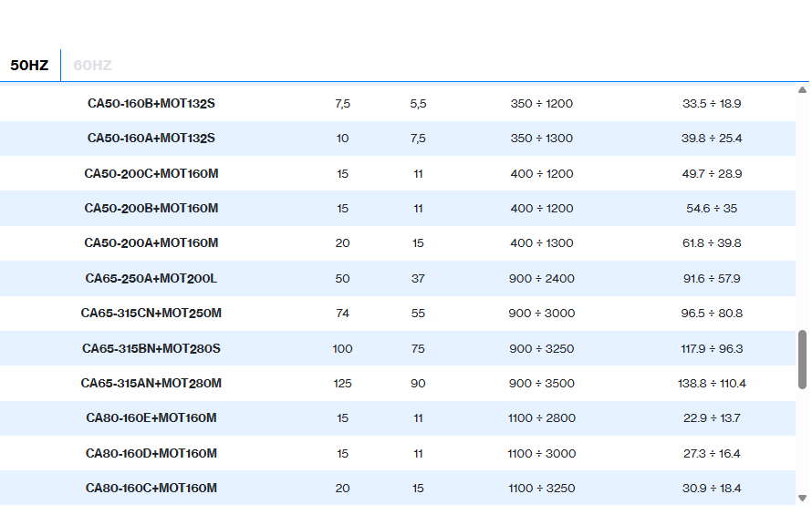
Task: Click the CA50-200B+MOT160M model name
Action: [x=151, y=209]
